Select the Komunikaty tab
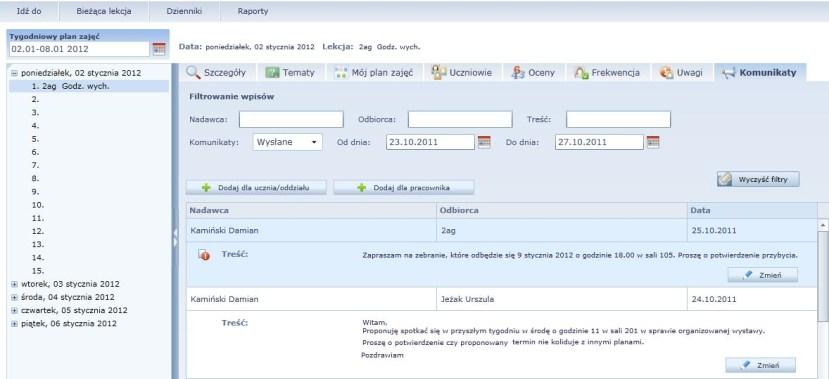Image resolution: width=829 pixels, height=379 pixels. click(x=759, y=73)
